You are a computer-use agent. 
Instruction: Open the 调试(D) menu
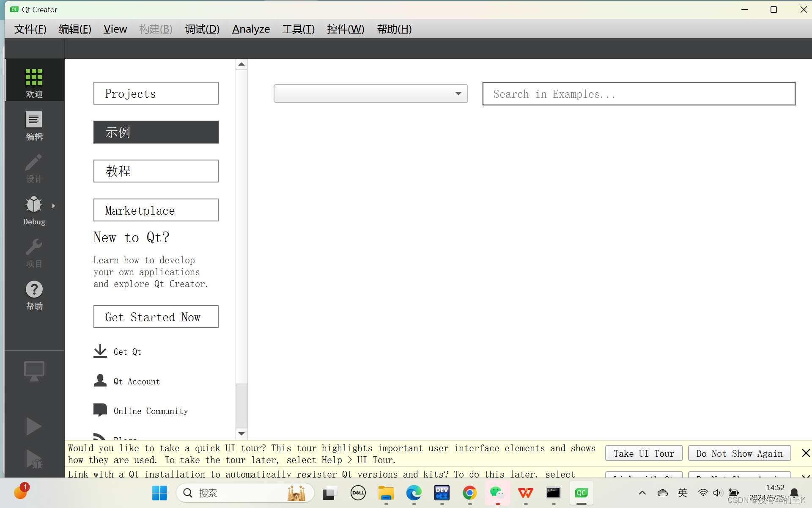[x=202, y=29]
